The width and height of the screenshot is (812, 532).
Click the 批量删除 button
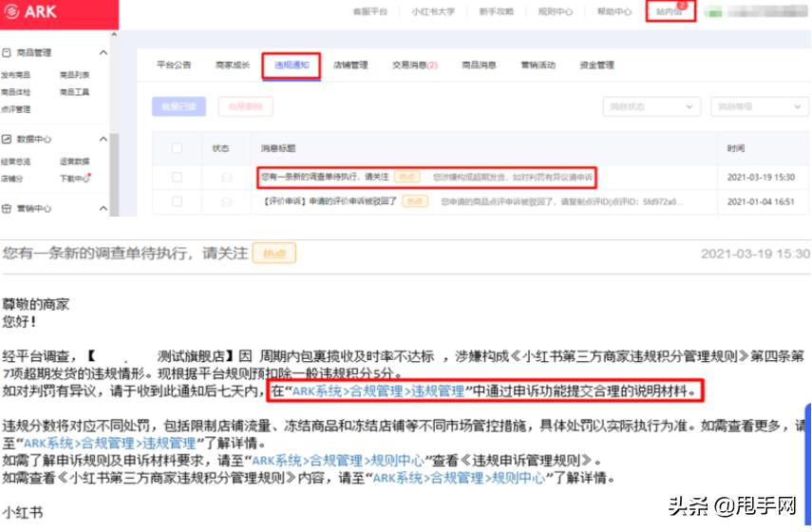pos(245,106)
